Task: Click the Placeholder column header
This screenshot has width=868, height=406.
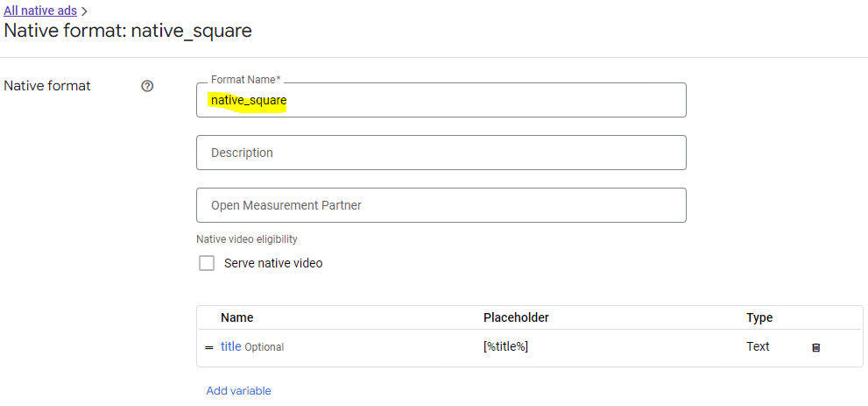Action: coord(516,317)
